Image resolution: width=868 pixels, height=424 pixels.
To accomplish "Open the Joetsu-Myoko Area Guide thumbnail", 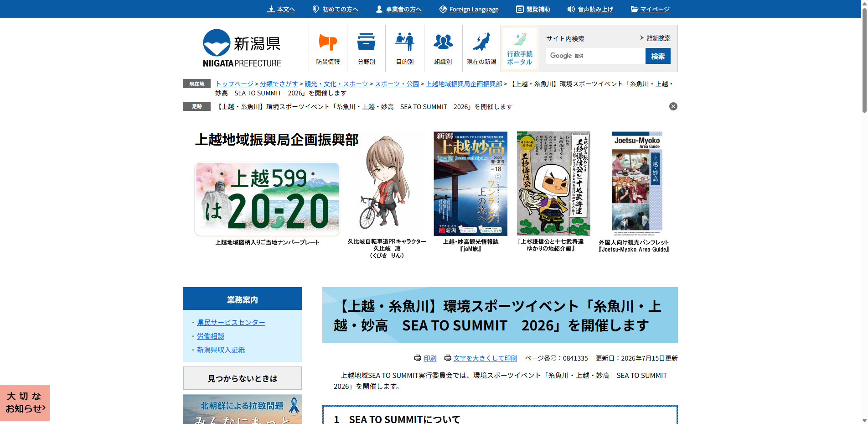I will tap(637, 184).
